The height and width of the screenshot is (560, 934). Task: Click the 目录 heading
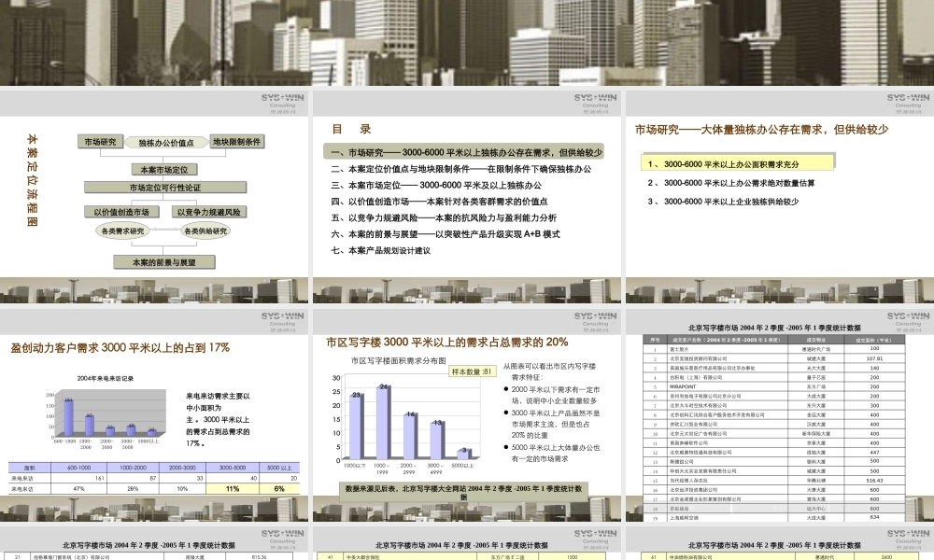pyautogui.click(x=351, y=129)
